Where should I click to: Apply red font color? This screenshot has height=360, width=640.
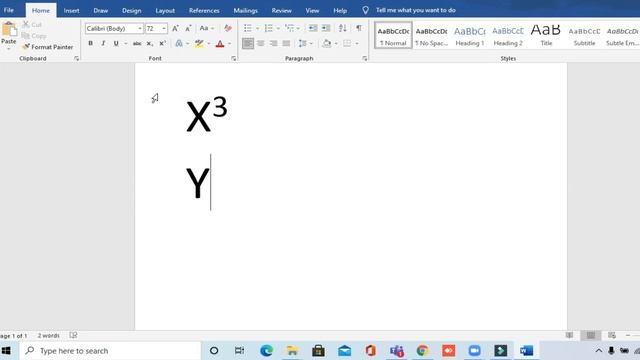point(220,43)
